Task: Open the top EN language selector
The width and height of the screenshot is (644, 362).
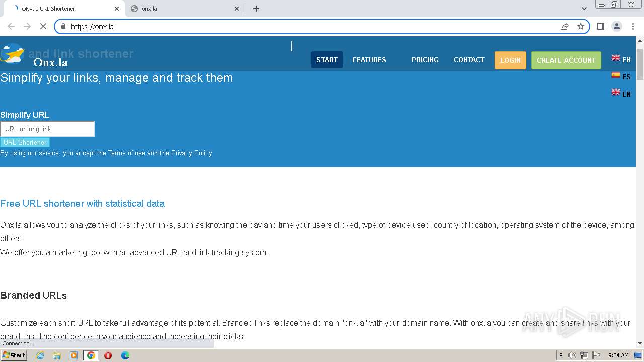Action: (621, 59)
